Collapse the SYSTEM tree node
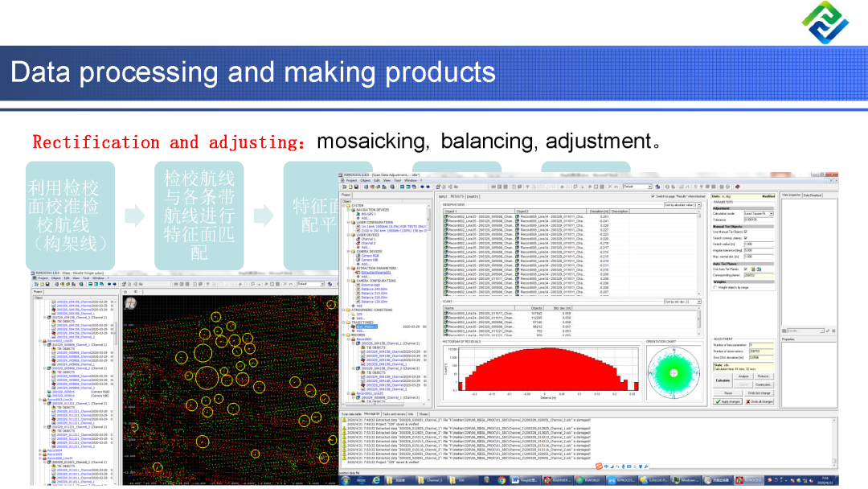This screenshot has width=868, height=489. click(344, 205)
